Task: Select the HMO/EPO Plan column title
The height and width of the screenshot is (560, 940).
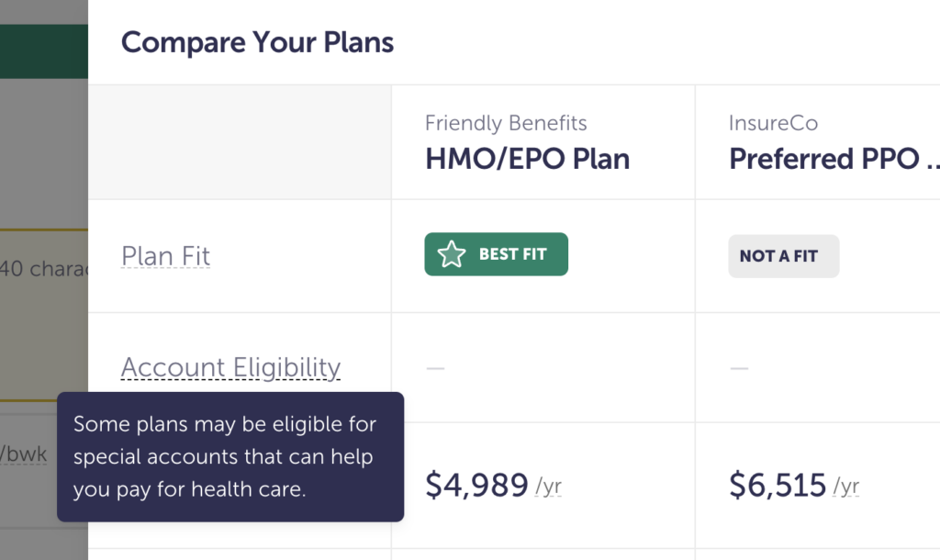Action: click(527, 159)
